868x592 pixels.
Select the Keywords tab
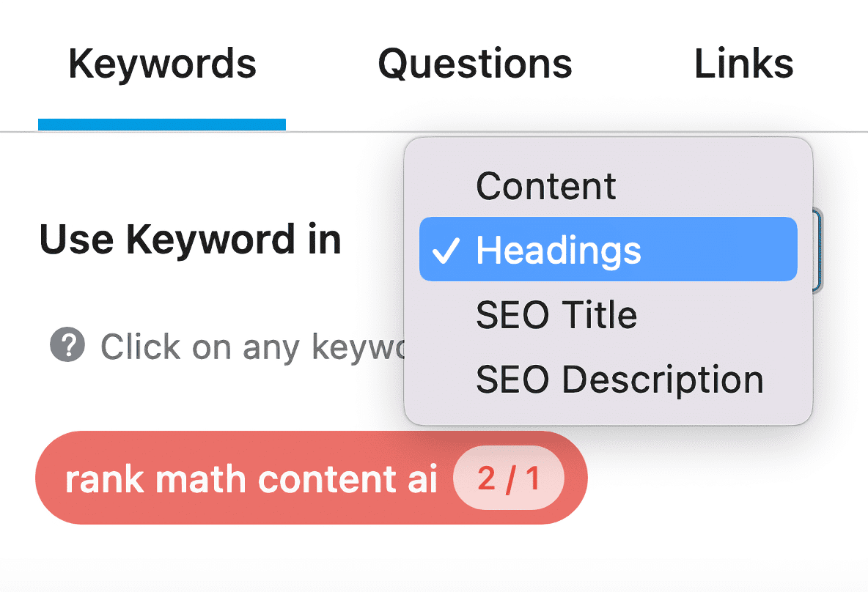click(x=161, y=64)
